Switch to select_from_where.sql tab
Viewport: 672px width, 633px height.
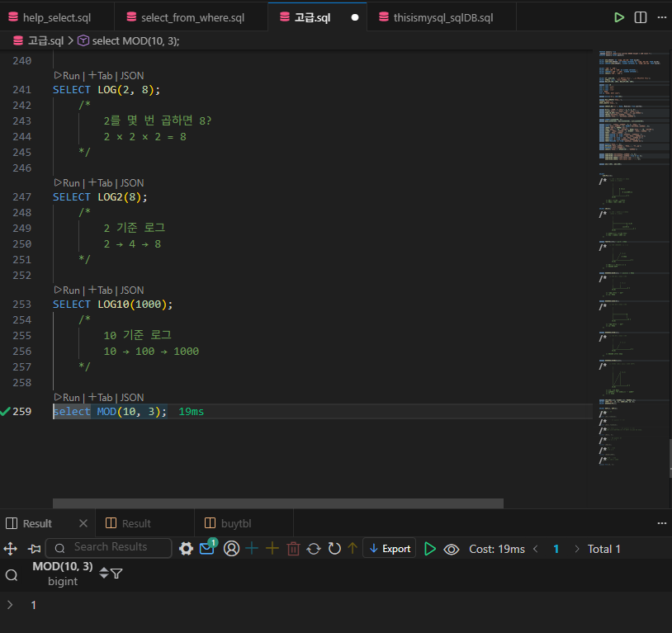coord(192,17)
